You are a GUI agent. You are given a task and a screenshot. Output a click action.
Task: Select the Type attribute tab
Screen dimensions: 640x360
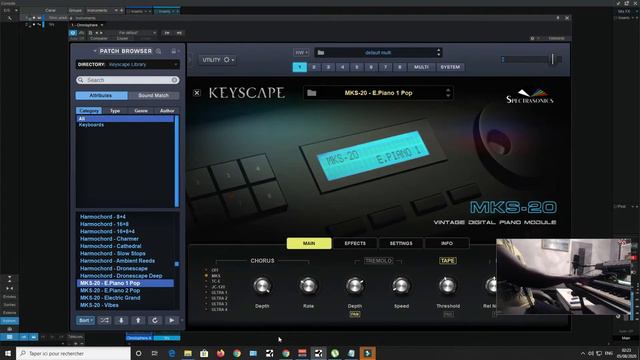tap(115, 111)
